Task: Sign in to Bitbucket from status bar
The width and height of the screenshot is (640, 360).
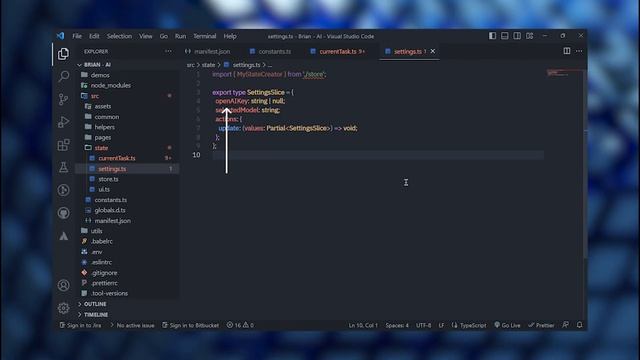Action: [191, 325]
